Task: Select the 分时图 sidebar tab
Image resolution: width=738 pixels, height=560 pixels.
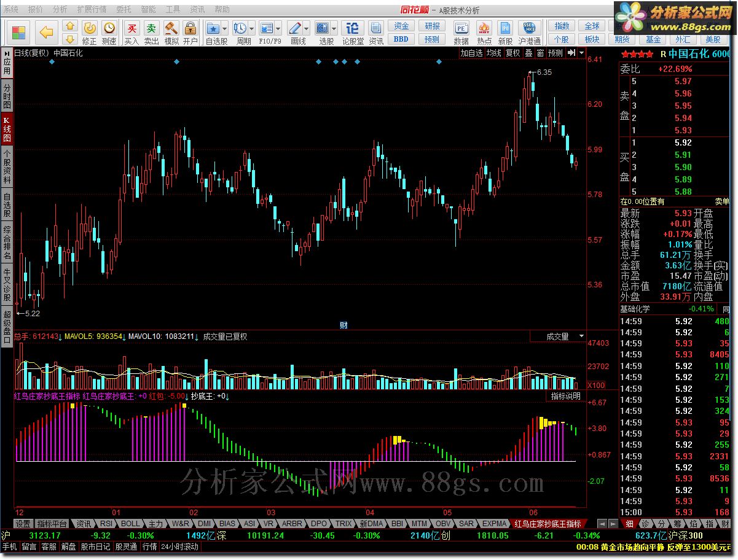Action: tap(7, 97)
